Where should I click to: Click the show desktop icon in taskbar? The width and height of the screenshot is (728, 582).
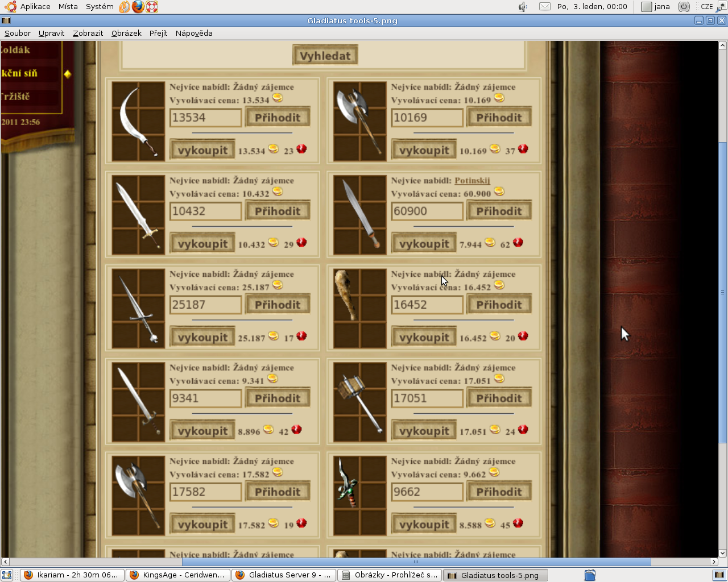(x=7, y=575)
